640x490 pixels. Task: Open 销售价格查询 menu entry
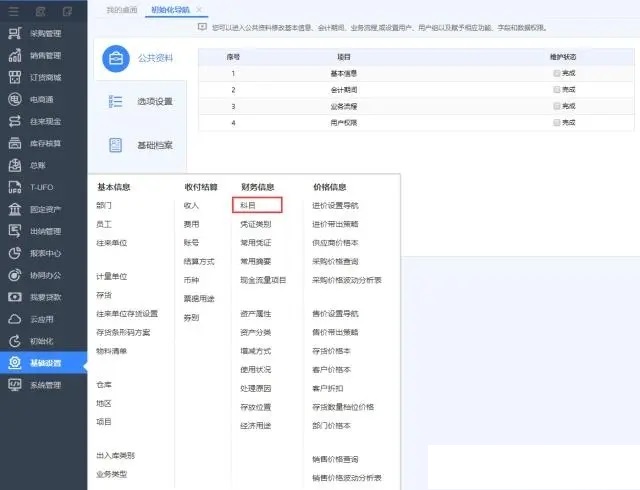click(x=335, y=459)
